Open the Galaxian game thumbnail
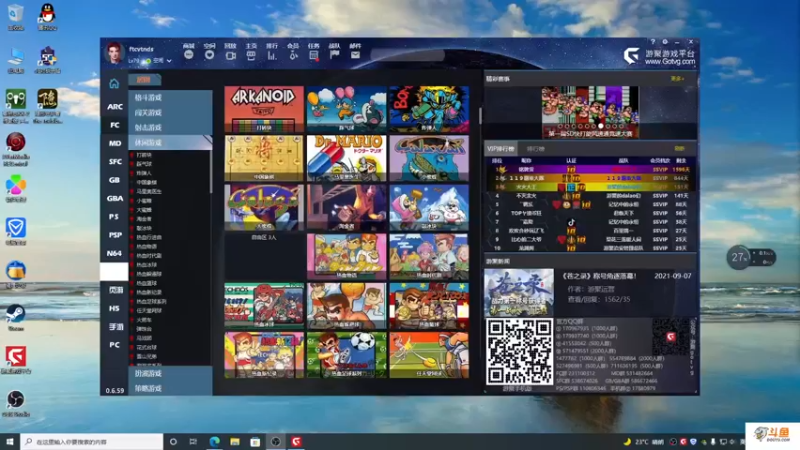 point(429,158)
